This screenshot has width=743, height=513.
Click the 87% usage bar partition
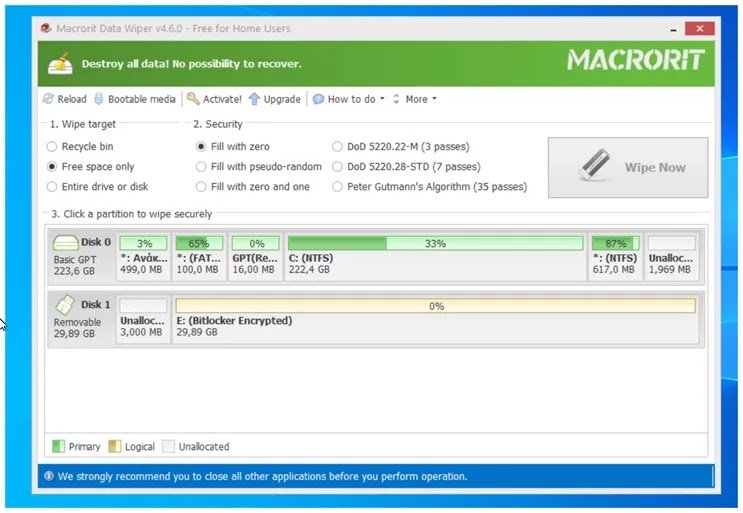[x=616, y=243]
